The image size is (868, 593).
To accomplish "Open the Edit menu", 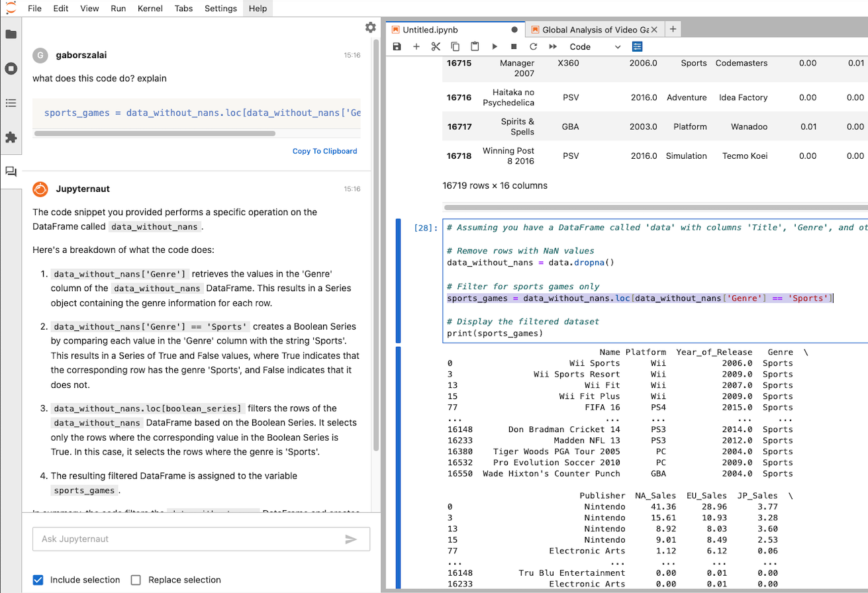I will pyautogui.click(x=60, y=9).
